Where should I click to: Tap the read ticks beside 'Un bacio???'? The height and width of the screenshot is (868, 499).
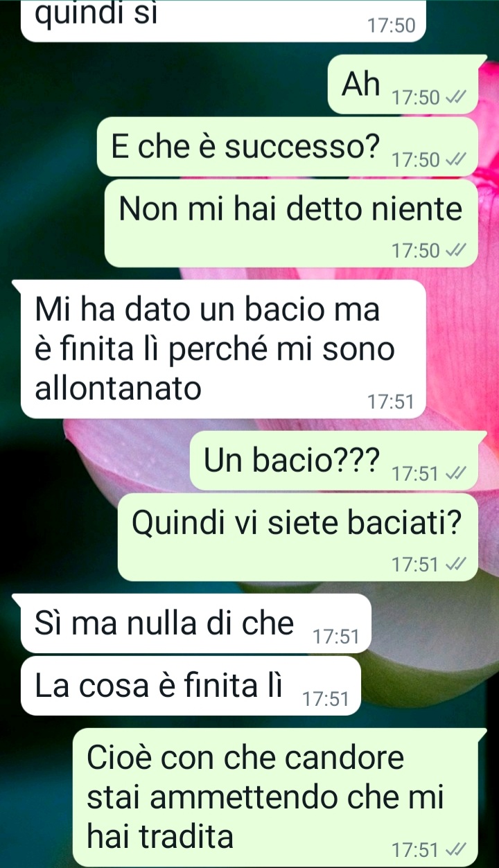pos(455,475)
